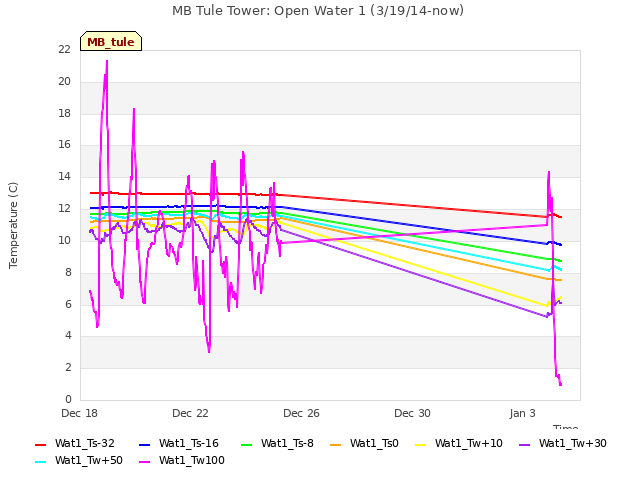Click the Wat1_Tw100 legend label
This screenshot has height=480, width=640.
click(192, 460)
